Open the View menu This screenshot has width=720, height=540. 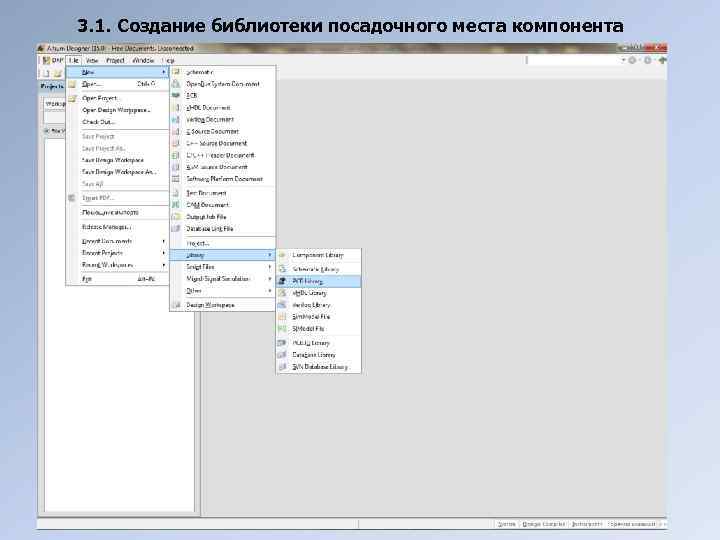(x=92, y=60)
